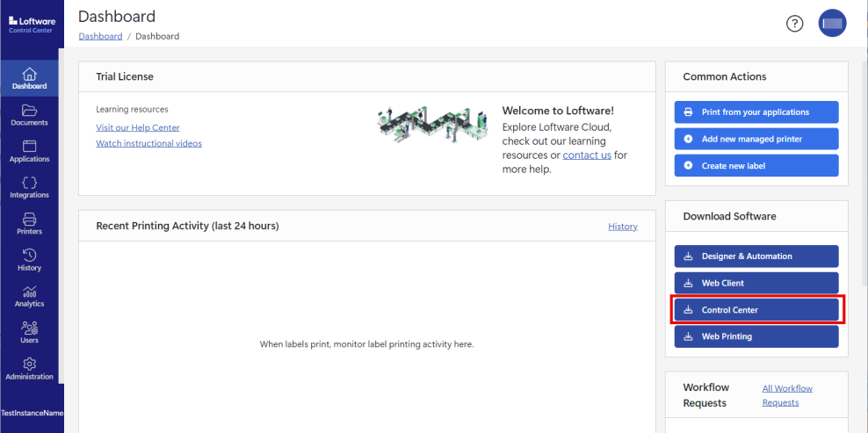Viewport: 868px width, 433px height.
Task: Open the Analytics chart icon
Action: click(x=29, y=292)
